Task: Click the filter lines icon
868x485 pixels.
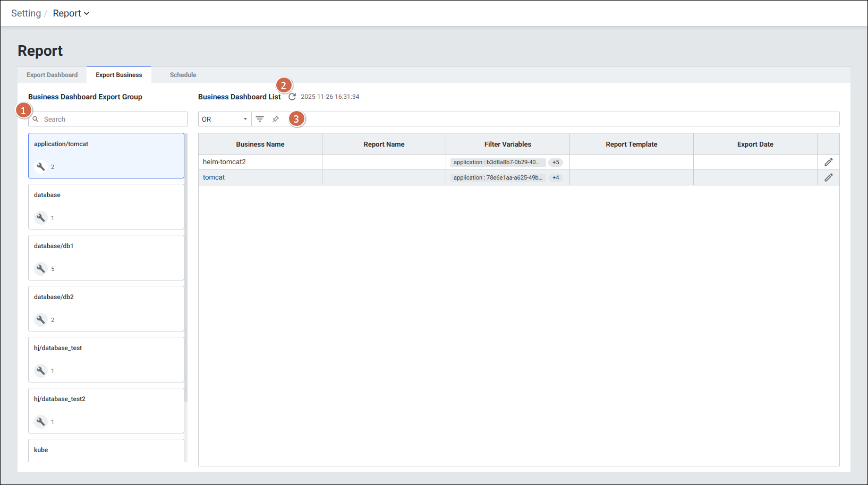Action: pos(260,119)
